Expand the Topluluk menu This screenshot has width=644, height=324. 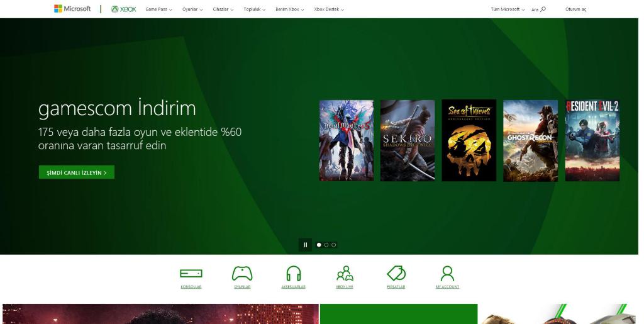coord(254,9)
